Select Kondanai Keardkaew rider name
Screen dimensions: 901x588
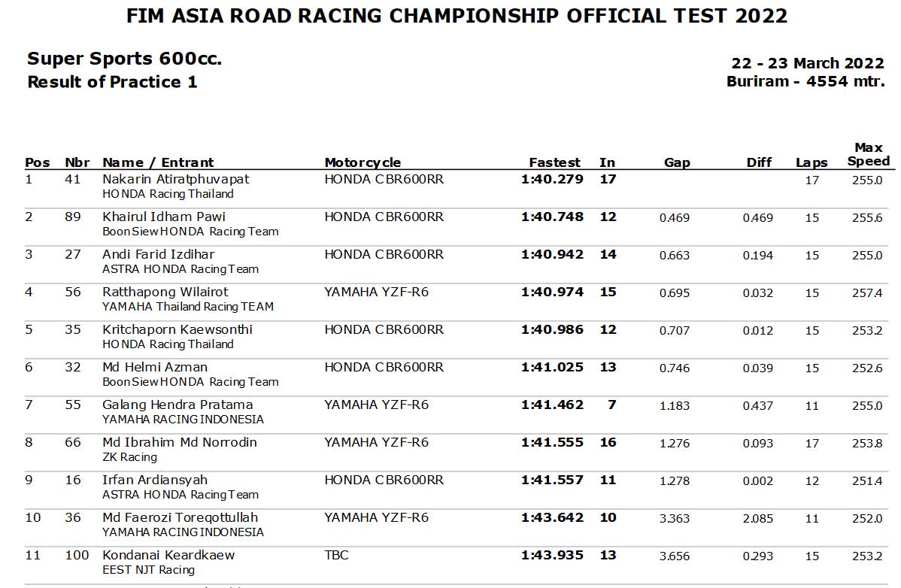(x=168, y=555)
